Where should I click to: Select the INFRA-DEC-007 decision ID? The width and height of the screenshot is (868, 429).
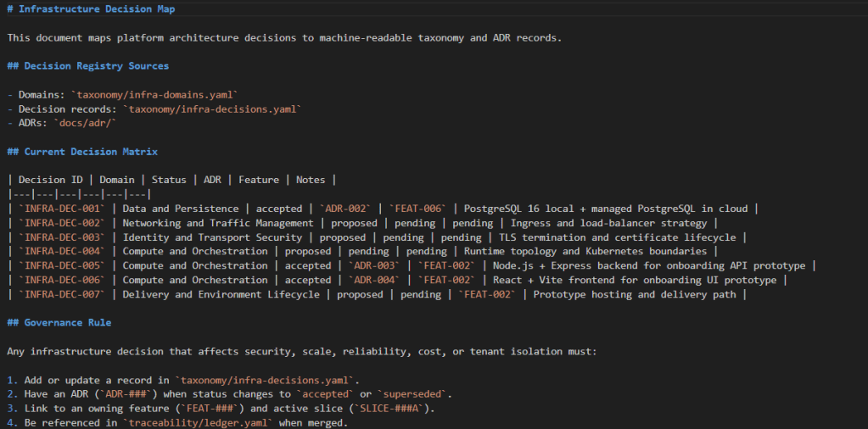click(x=64, y=294)
